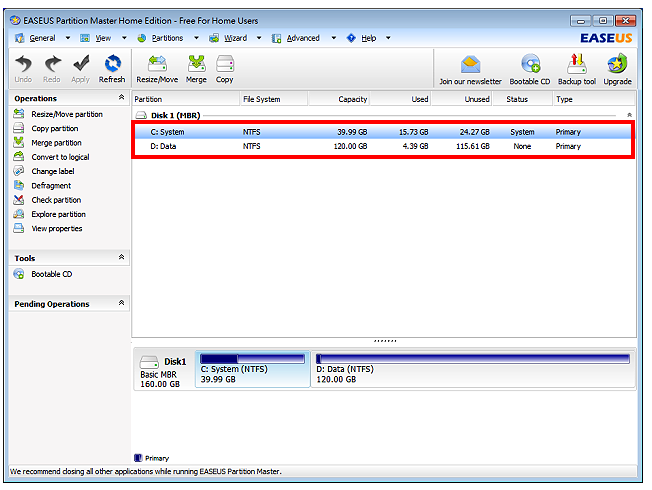Select the D: Data usage bar
This screenshot has width=652, height=490.
pyautogui.click(x=473, y=359)
